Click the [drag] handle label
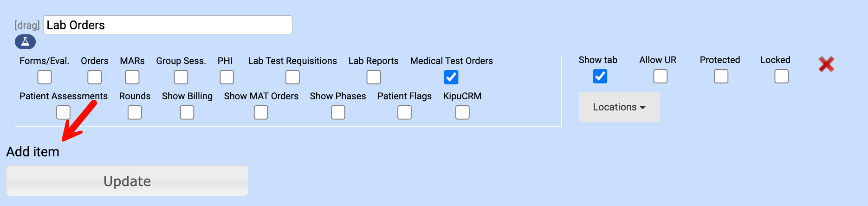 [x=27, y=25]
